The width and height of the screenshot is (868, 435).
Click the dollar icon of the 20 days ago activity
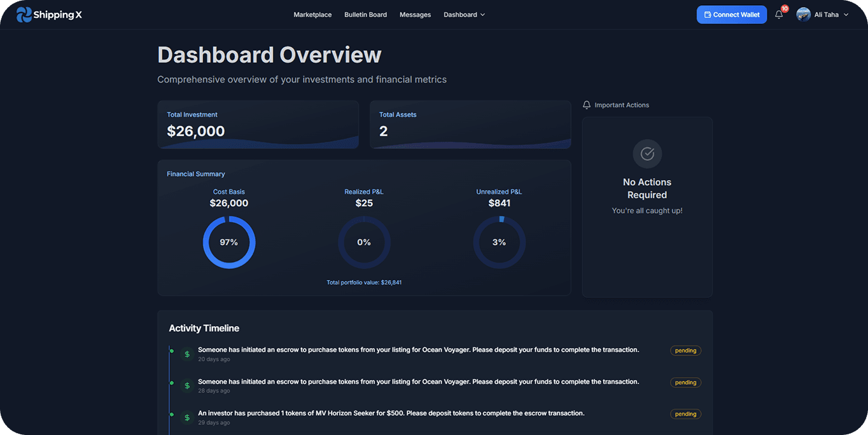187,354
